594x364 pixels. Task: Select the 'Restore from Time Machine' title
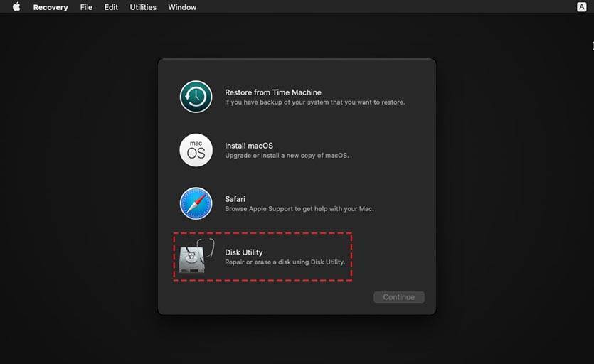click(272, 92)
